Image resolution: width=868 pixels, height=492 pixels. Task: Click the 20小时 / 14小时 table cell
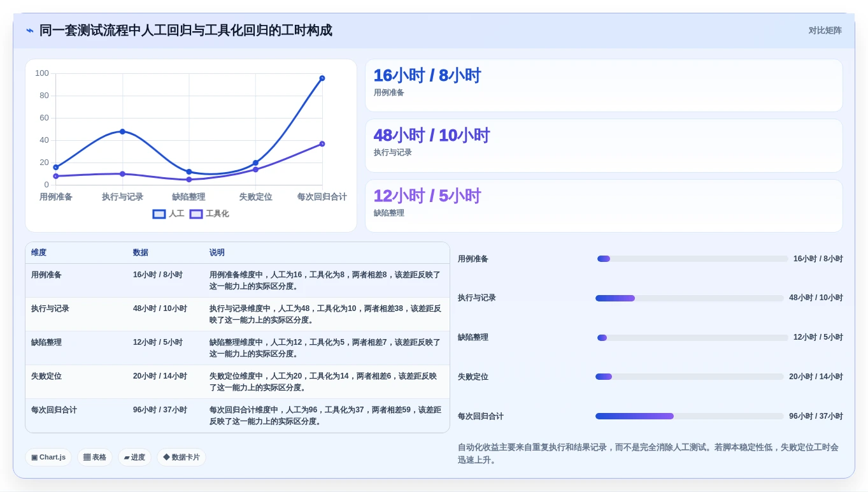coord(166,382)
